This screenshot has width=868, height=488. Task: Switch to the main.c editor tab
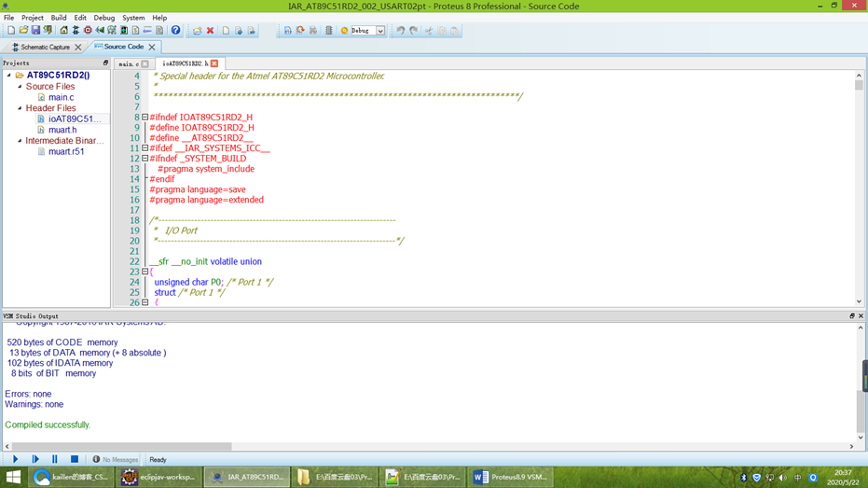(x=129, y=63)
